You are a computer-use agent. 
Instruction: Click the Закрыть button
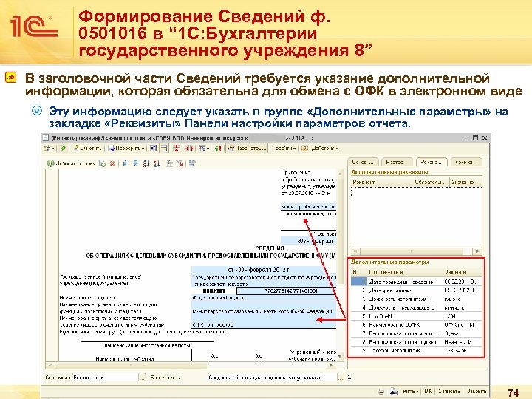(477, 391)
